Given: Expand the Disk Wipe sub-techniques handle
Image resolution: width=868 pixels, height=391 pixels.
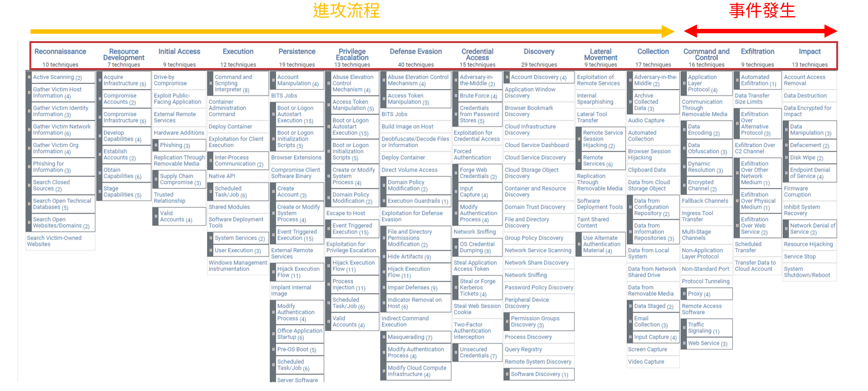Looking at the screenshot, I should (786, 158).
